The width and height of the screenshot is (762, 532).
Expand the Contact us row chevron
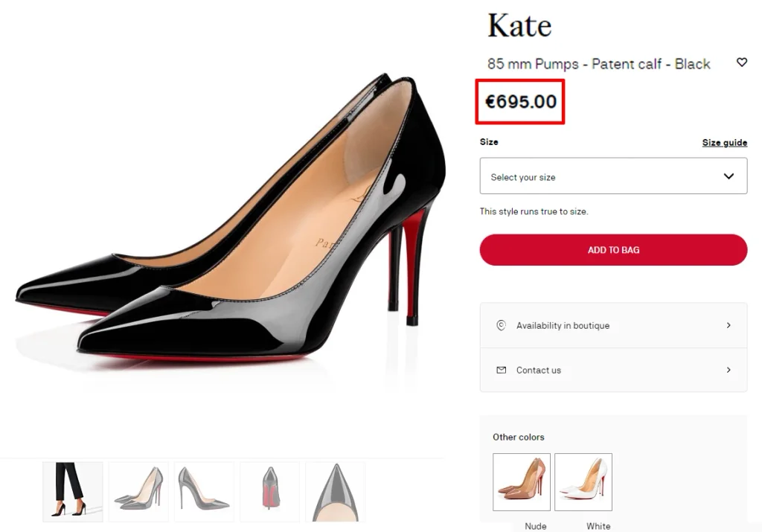pyautogui.click(x=729, y=370)
